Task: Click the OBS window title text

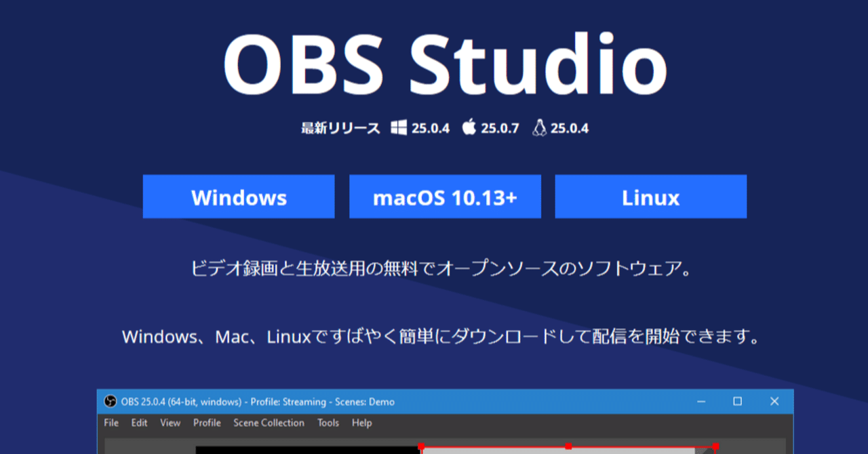Action: 258,402
